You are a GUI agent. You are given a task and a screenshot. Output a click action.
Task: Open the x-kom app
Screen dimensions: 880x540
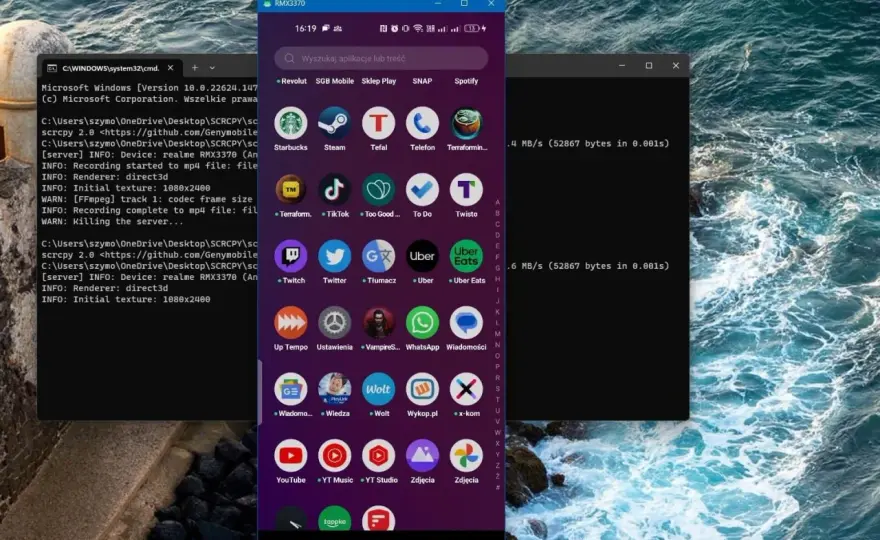pyautogui.click(x=466, y=389)
